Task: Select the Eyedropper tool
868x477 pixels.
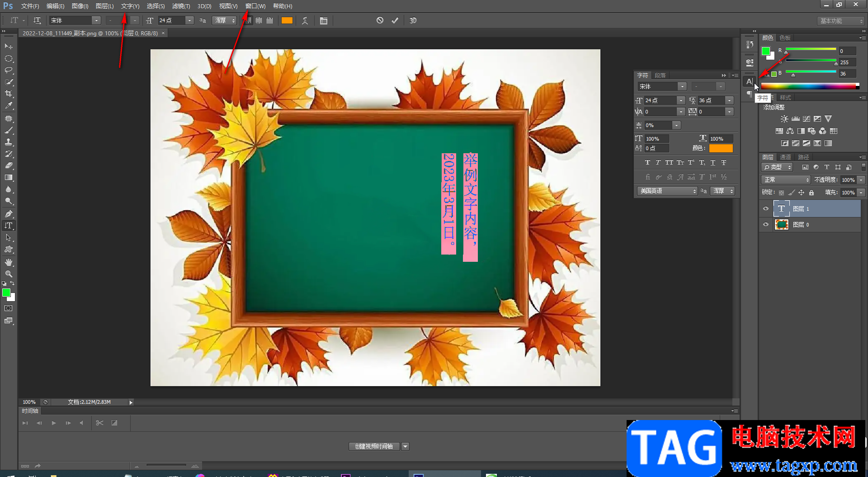Action: (9, 105)
